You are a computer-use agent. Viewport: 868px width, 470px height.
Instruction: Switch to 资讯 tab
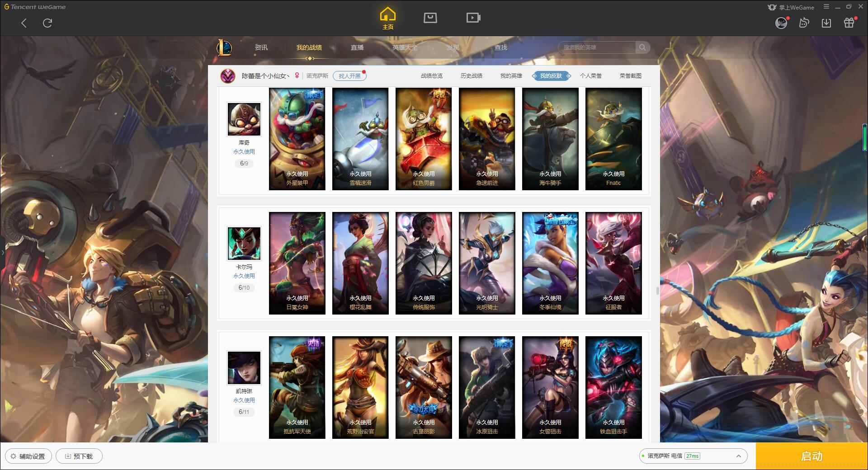(261, 47)
